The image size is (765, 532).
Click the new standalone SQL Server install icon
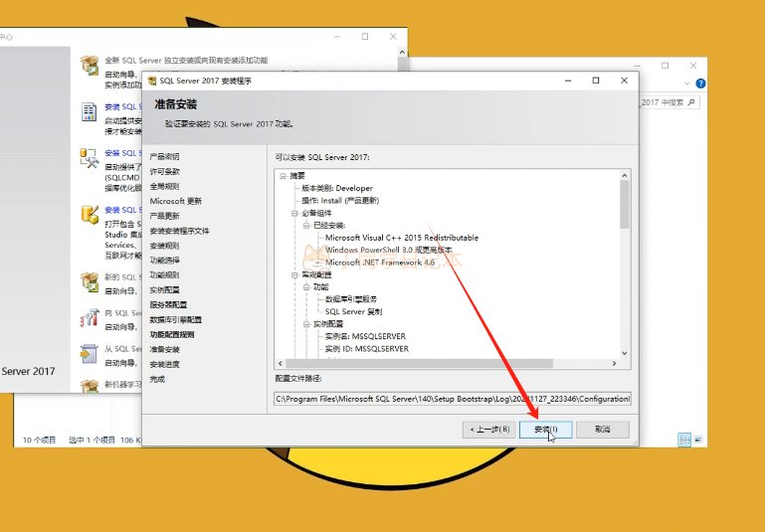point(90,66)
